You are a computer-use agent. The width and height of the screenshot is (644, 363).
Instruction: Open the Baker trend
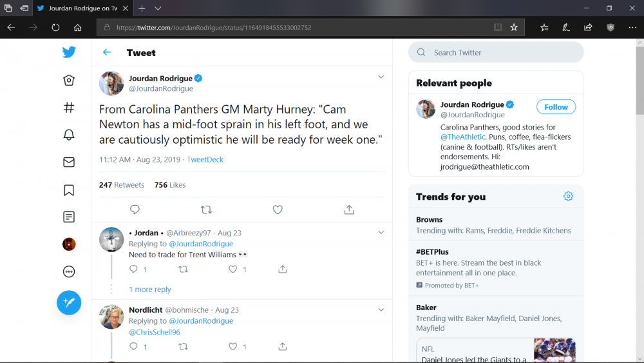coord(496,317)
